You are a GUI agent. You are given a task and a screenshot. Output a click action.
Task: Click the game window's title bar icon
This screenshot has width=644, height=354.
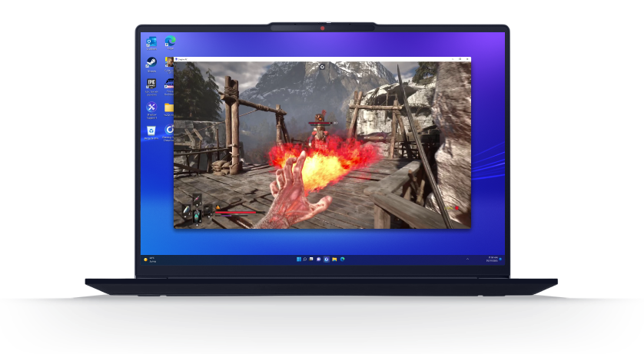[x=176, y=59]
